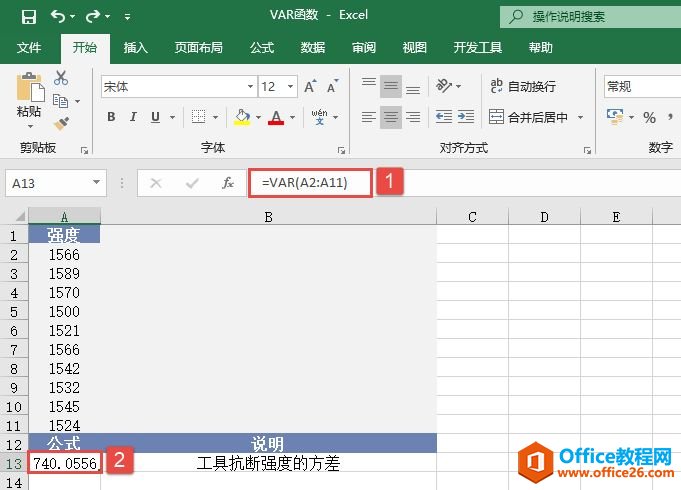
Task: Expand the copy options arrow
Action: (x=77, y=101)
